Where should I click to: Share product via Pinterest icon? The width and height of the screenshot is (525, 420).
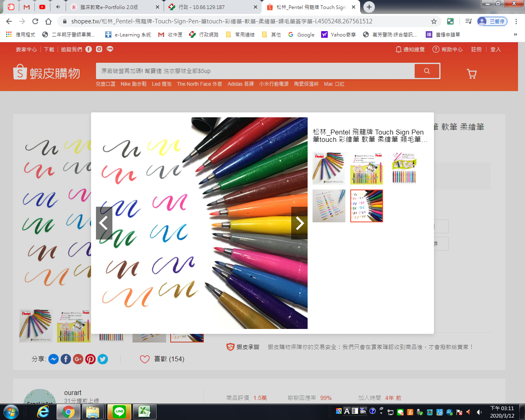[x=90, y=359]
